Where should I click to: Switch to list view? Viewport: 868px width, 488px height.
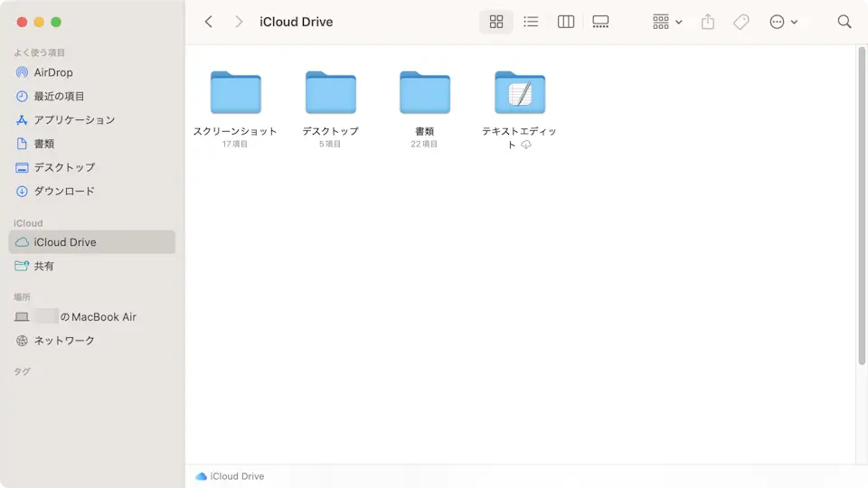(x=531, y=22)
